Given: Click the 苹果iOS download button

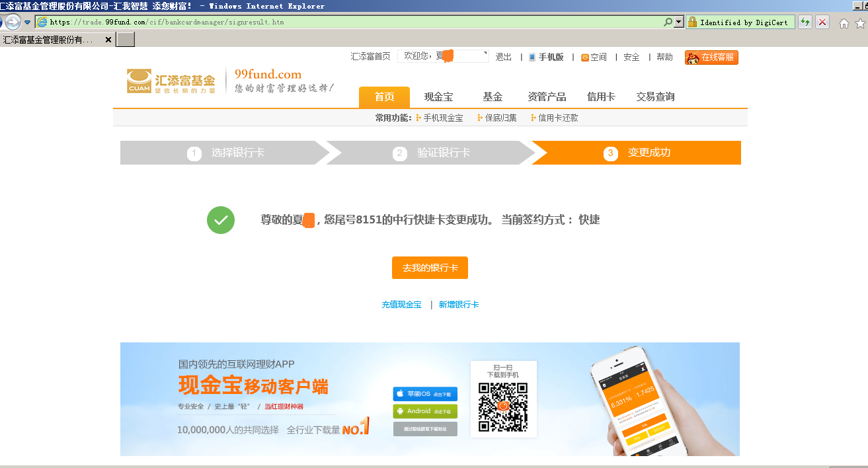Looking at the screenshot, I should (x=425, y=394).
